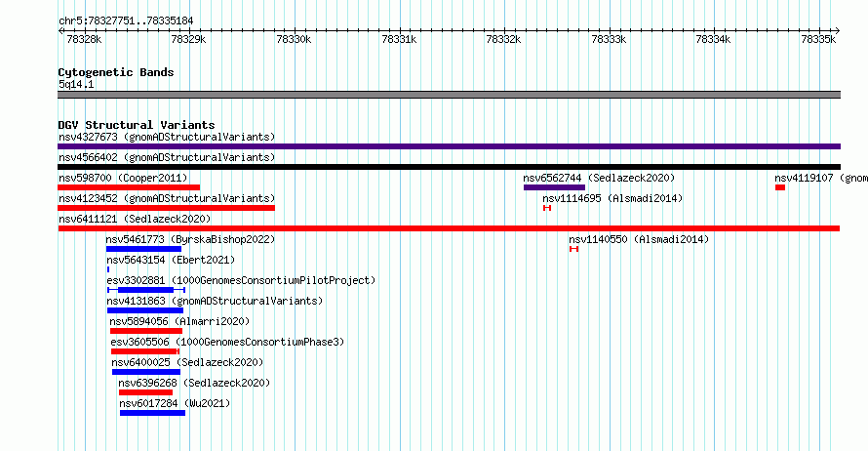Open nsv5461773 (ByrskaBishop2022) label
868x451 pixels.
(190, 239)
